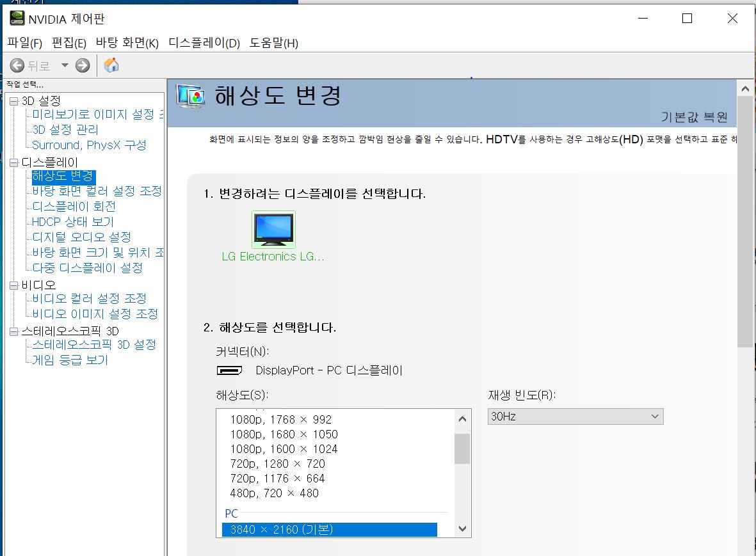The image size is (756, 556).
Task: Click the NVIDIA logo in the title bar
Action: [17, 18]
